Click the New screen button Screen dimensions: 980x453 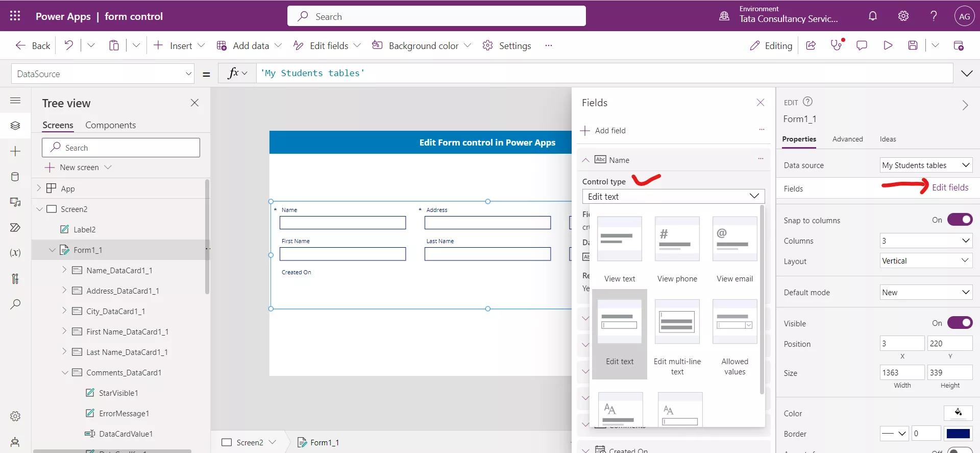coord(78,167)
